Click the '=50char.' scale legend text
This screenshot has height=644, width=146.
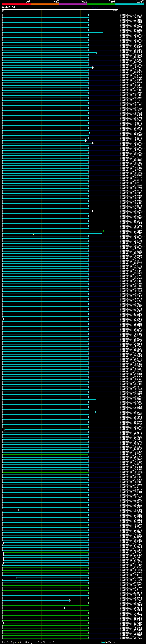[x=112, y=642]
